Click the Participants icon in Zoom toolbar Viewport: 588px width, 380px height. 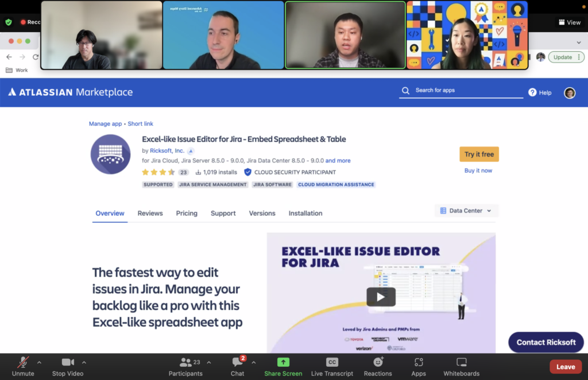tap(185, 363)
